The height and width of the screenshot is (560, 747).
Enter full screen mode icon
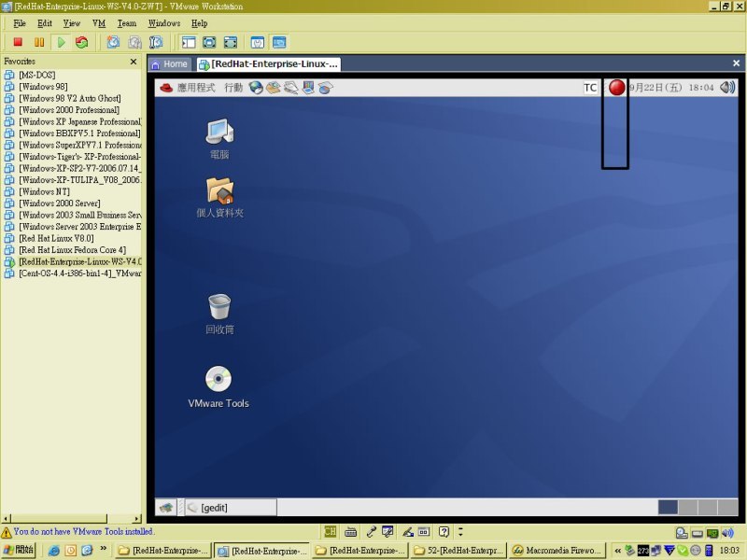(231, 42)
